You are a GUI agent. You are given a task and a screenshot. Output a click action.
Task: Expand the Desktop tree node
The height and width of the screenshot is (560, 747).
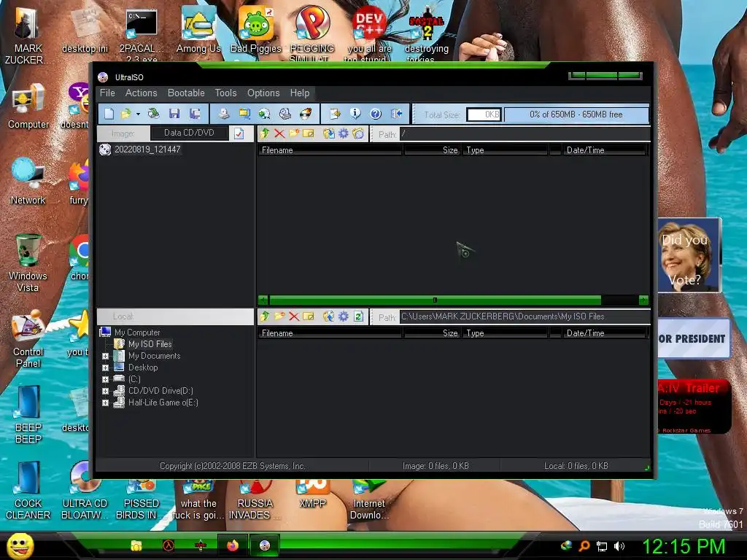click(x=105, y=367)
